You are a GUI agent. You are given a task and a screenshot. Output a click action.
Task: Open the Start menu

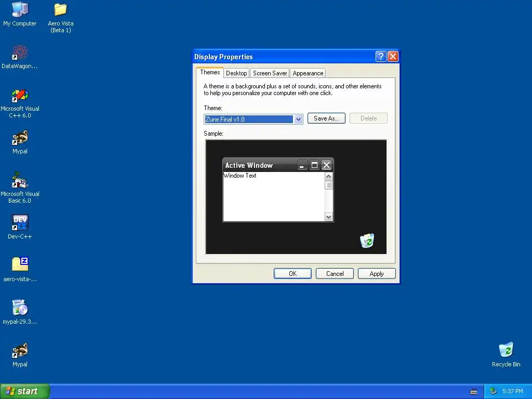tap(24, 391)
